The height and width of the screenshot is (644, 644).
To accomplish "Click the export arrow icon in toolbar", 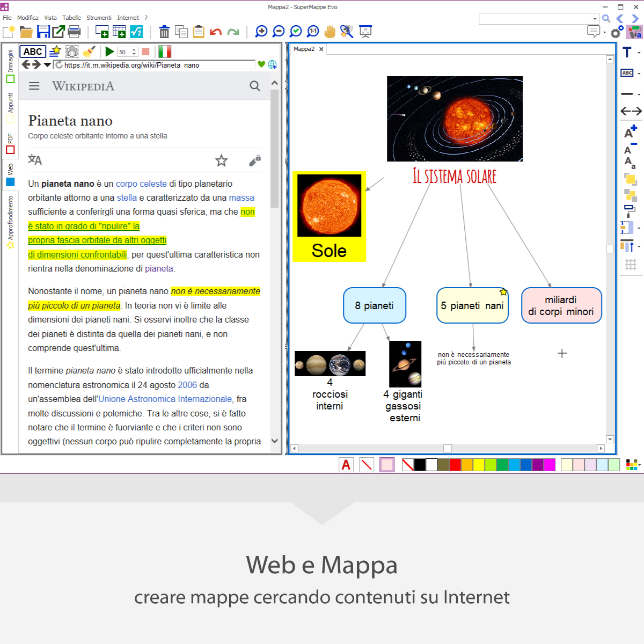I will pyautogui.click(x=58, y=32).
